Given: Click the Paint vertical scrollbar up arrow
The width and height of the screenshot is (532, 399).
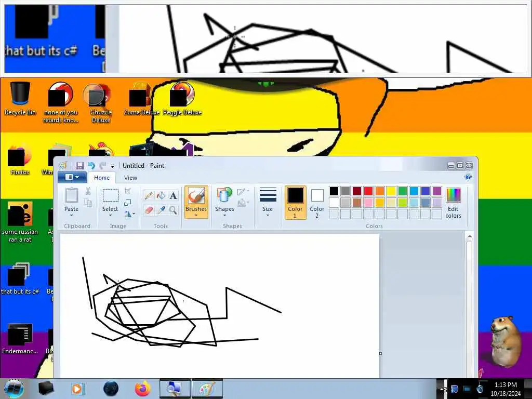Looking at the screenshot, I should pyautogui.click(x=470, y=236).
